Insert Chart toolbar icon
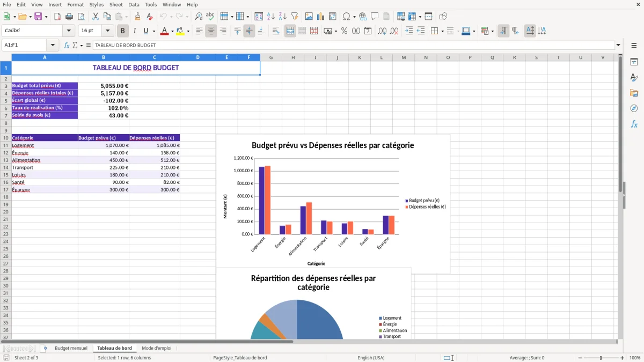644x362 pixels. pos(320,17)
